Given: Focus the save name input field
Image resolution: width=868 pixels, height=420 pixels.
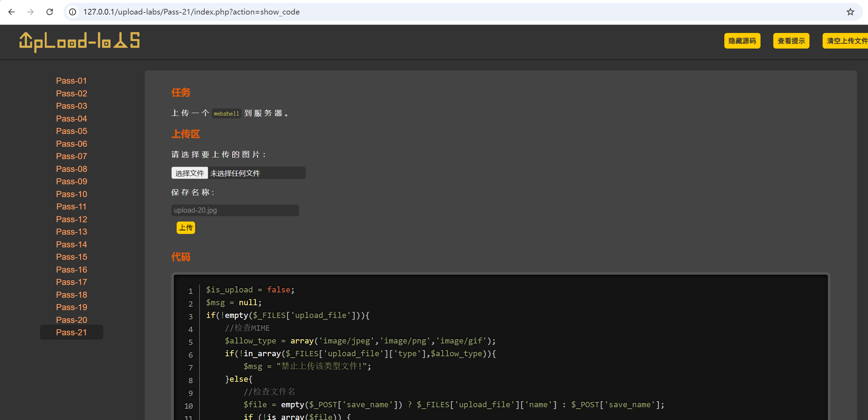Looking at the screenshot, I should click(x=235, y=210).
